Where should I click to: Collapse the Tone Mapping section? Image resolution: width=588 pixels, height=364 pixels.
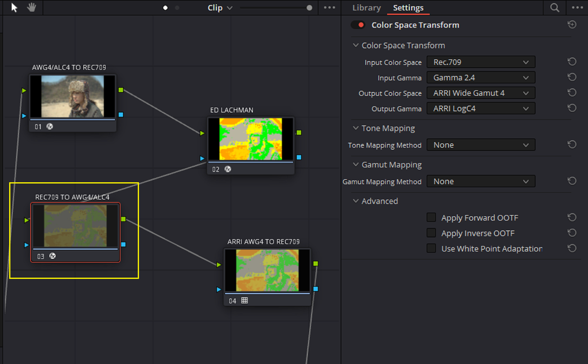point(356,128)
